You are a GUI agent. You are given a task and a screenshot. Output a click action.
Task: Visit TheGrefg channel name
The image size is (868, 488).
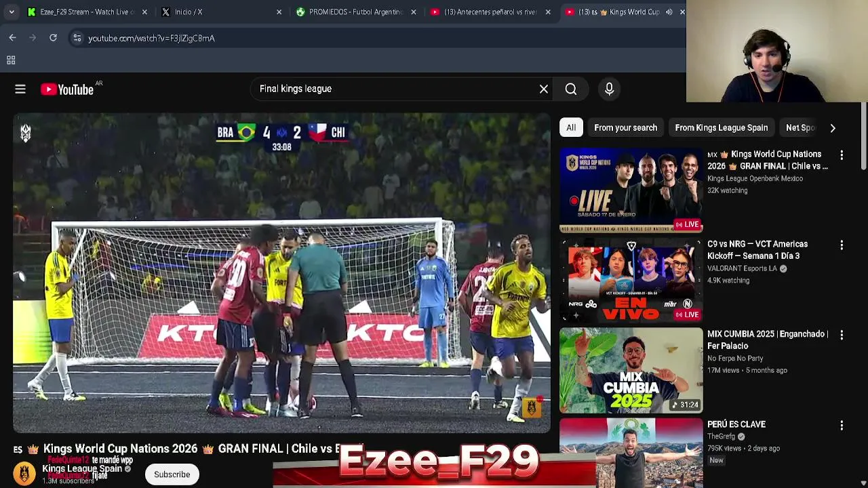click(721, 436)
